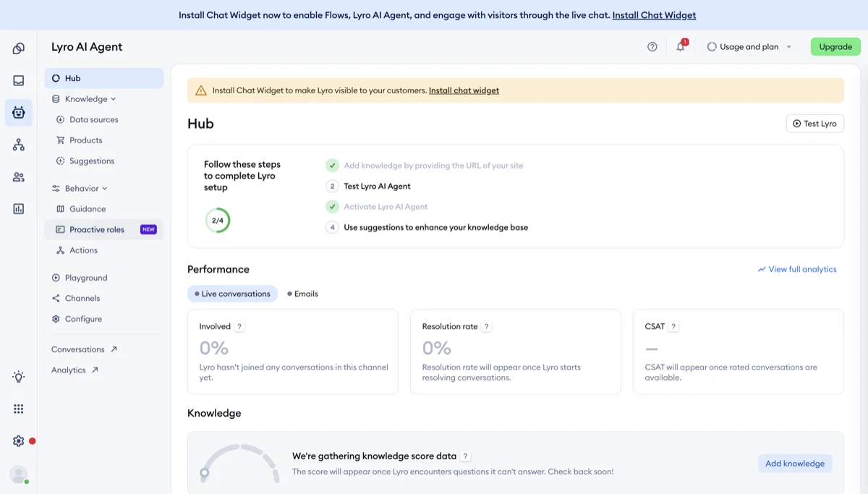Click the CSAT help tooltip icon
868x494 pixels.
click(673, 326)
